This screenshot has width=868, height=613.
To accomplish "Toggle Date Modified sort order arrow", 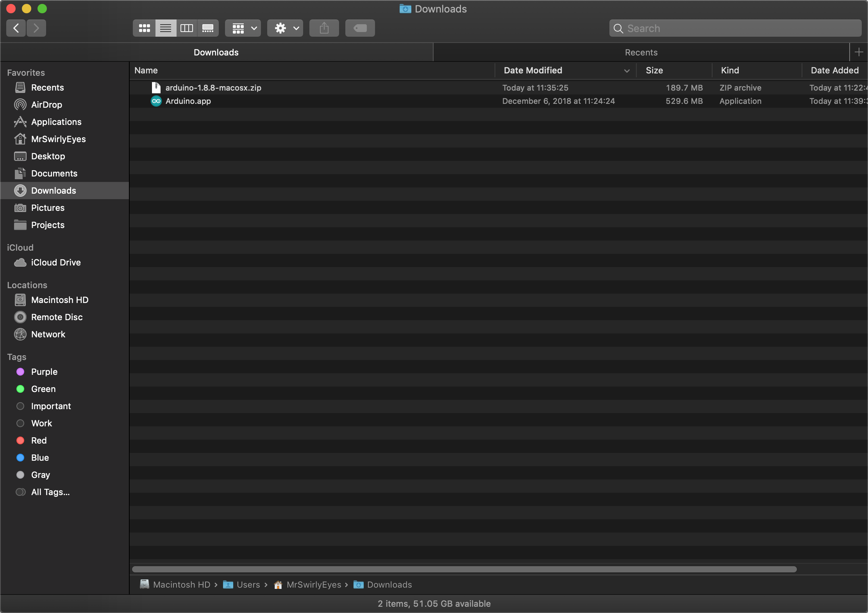I will tap(627, 71).
